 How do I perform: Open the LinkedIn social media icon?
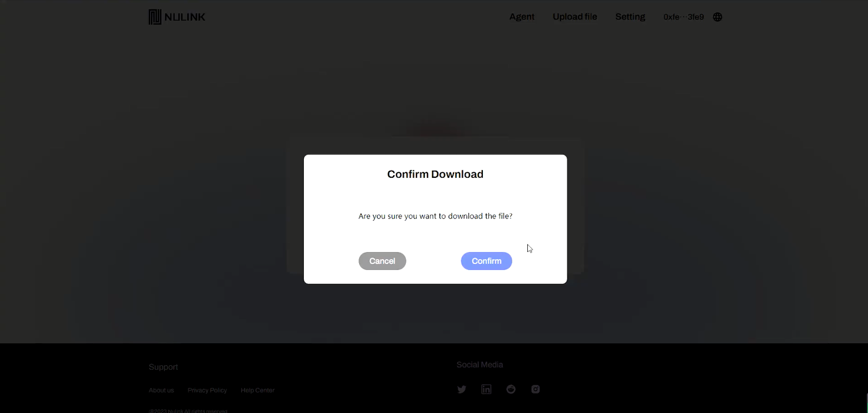(486, 389)
